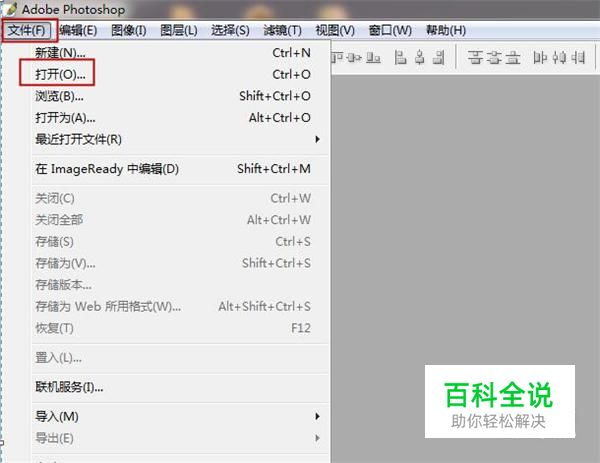Click the greyed 关闭(C) entry
Image resolution: width=600 pixels, height=463 pixels.
180,198
